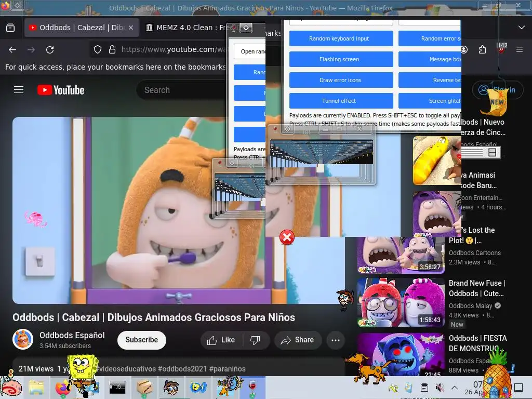532x399 pixels.
Task: Click Oddbods Malay channel name
Action: tap(470, 305)
